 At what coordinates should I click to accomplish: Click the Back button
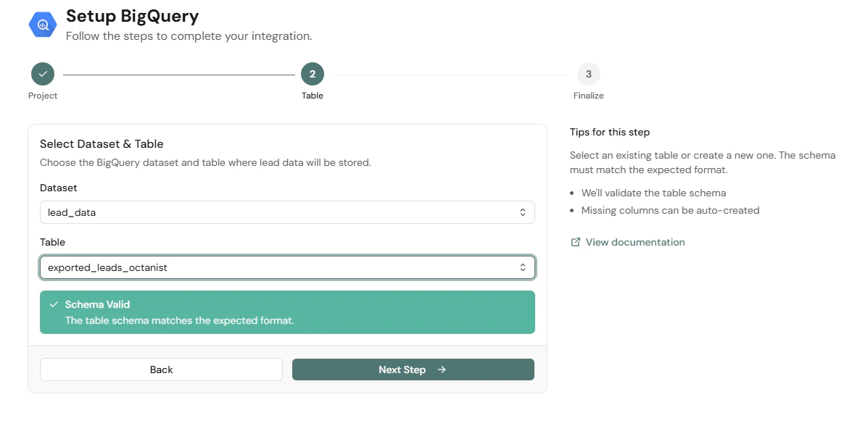tap(161, 369)
